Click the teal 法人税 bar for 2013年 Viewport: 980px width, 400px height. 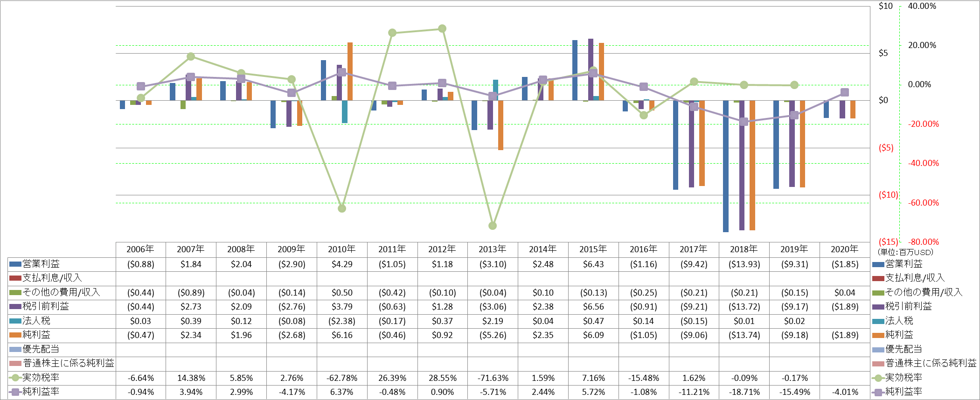[495, 90]
